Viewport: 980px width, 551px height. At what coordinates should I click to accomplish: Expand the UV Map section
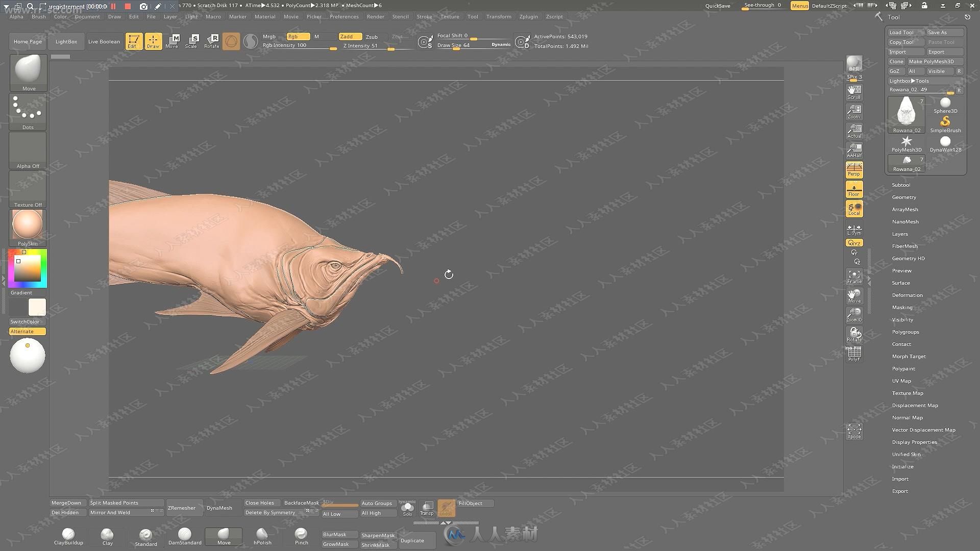pos(901,380)
